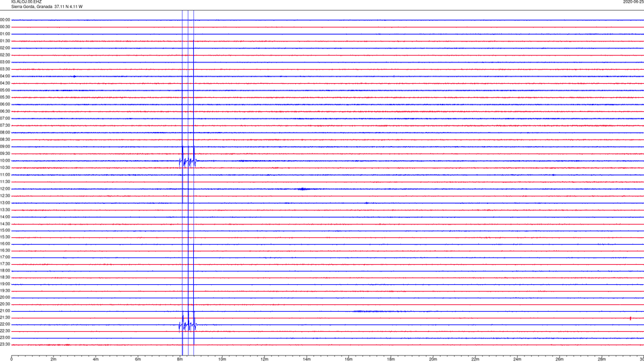Select the 19:00 trace time label
Viewport: 644px width, 362px height.
pos(5,284)
